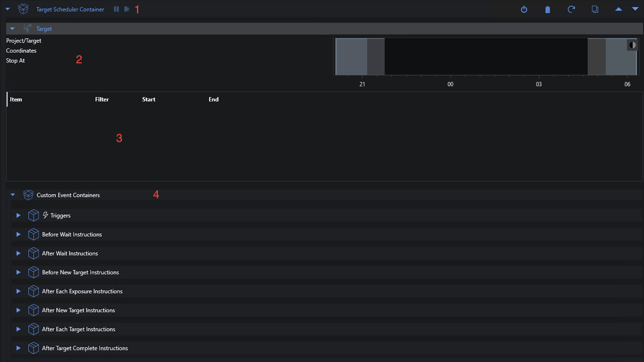Delete the container with the trash icon

(x=547, y=9)
